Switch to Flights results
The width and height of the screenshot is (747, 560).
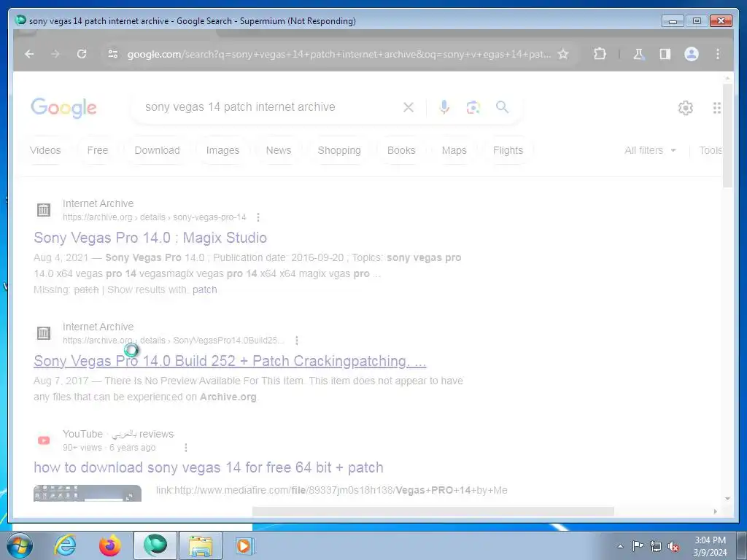tap(508, 150)
